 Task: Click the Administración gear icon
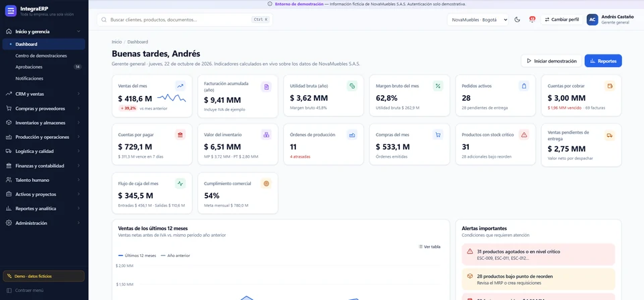pos(9,223)
